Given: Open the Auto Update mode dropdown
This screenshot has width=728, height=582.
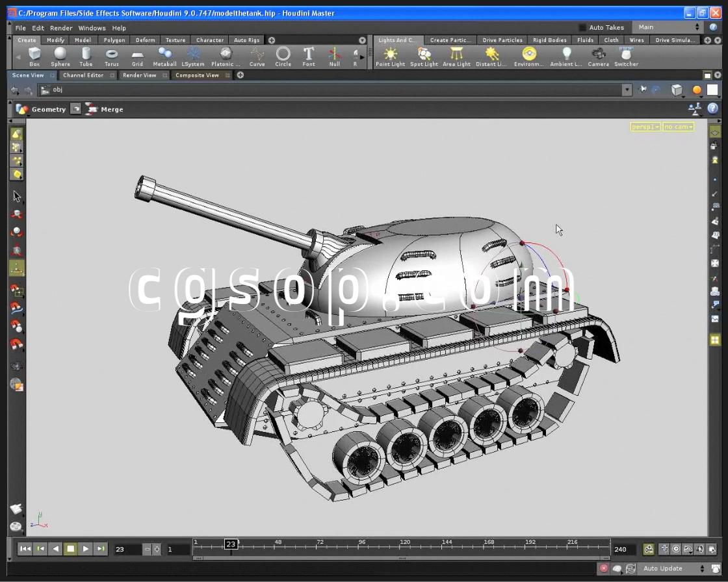Looking at the screenshot, I should click(673, 568).
